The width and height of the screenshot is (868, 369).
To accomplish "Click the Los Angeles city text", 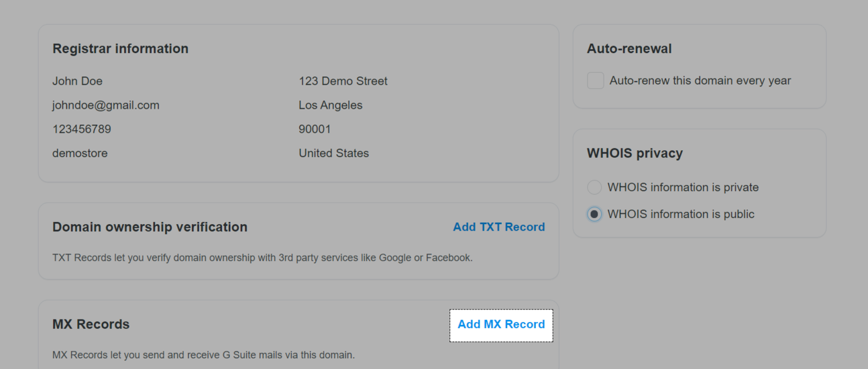I will pyautogui.click(x=331, y=105).
